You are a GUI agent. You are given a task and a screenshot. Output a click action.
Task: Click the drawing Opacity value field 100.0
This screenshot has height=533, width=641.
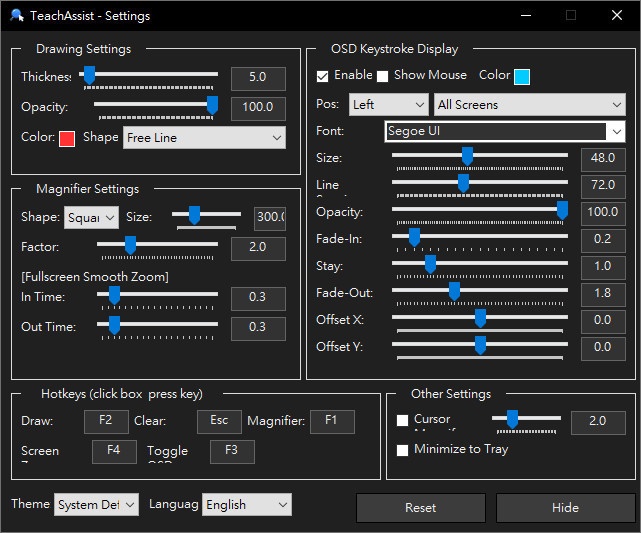click(x=258, y=109)
